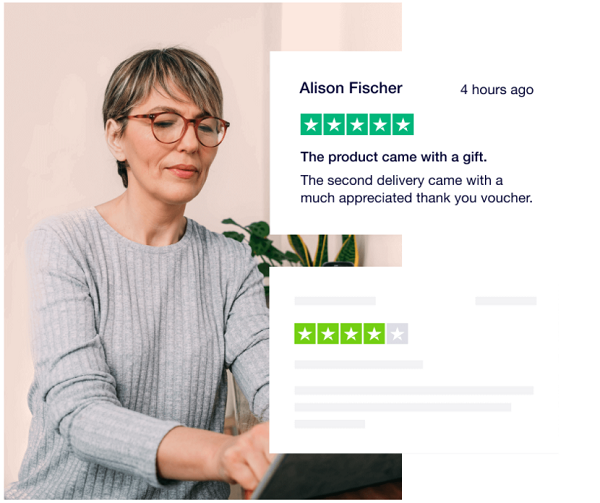Viewport: 600px width, 503px height.
Task: Click the review title 'The product came with a gift.'
Action: click(394, 157)
